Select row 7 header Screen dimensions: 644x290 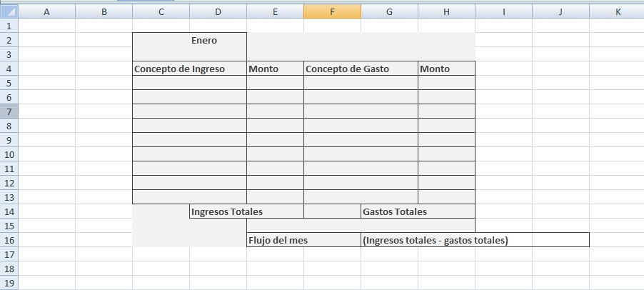click(x=9, y=111)
